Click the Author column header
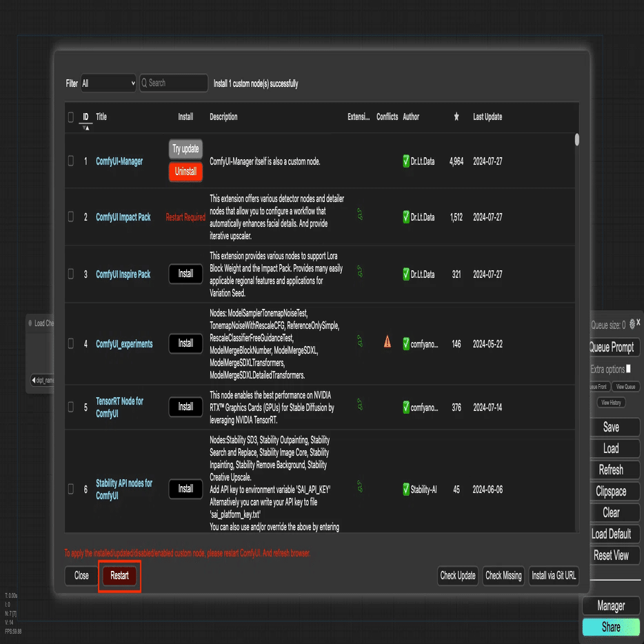 (x=411, y=117)
